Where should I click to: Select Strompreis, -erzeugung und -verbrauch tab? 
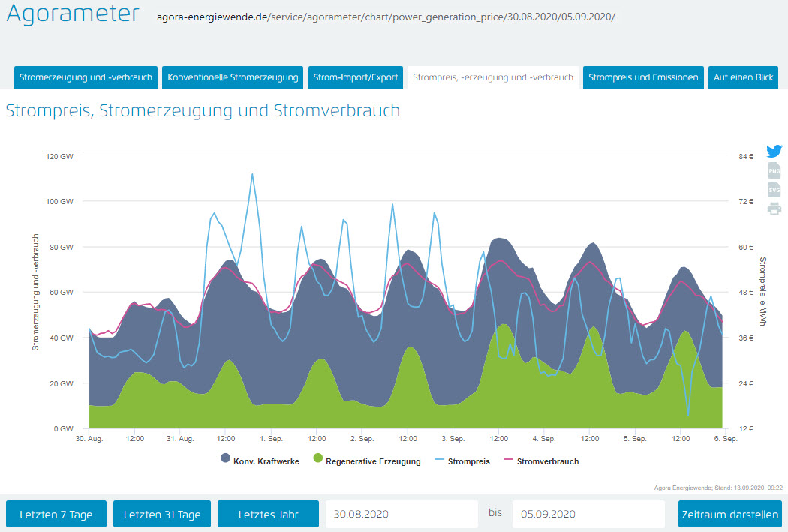[x=493, y=77]
